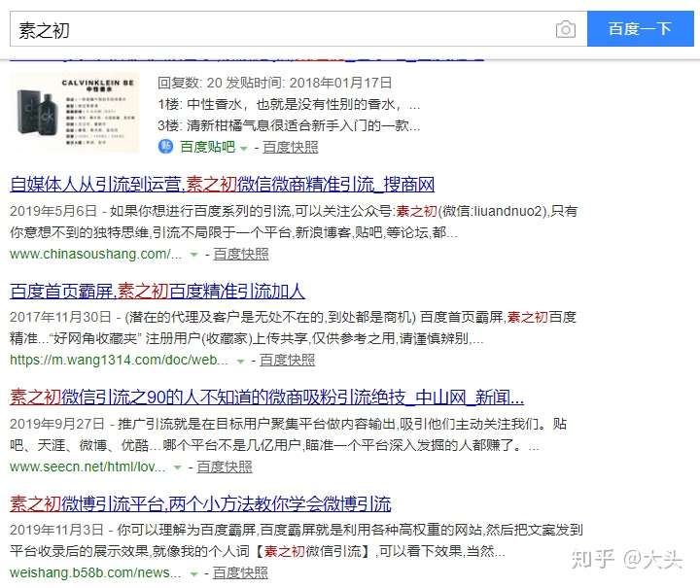The image size is (700, 588).
Task: Expand dropdown arrow after wang1314.com URL
Action: coord(241,361)
